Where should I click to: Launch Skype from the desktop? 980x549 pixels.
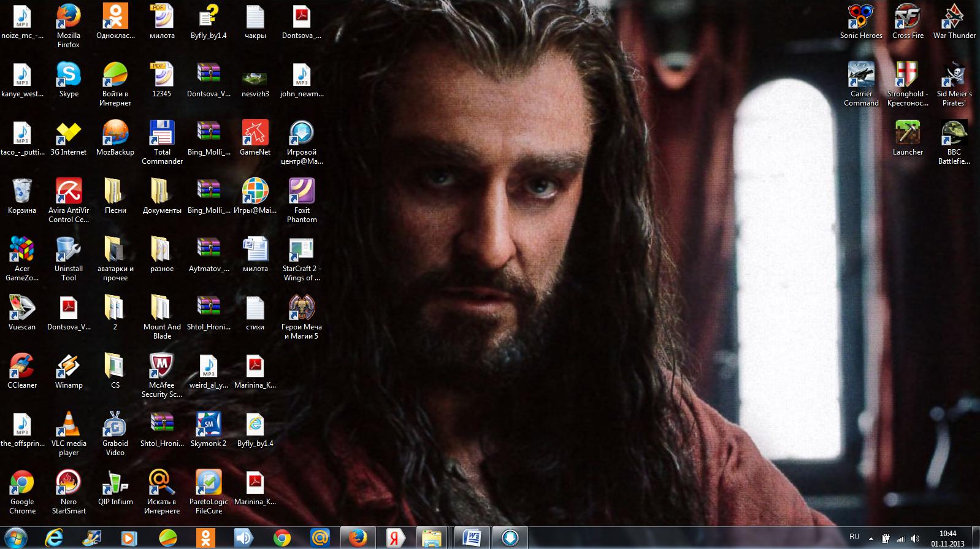click(69, 80)
